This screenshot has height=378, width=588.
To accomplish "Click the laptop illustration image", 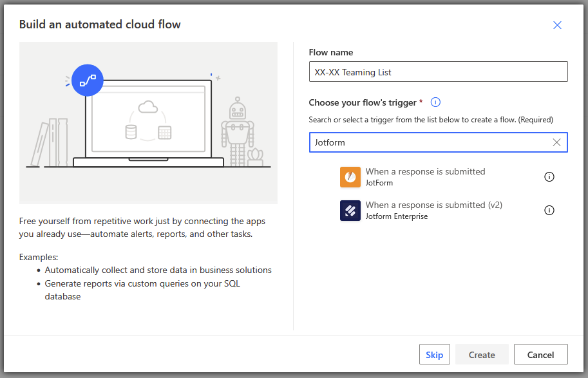I will click(x=149, y=123).
